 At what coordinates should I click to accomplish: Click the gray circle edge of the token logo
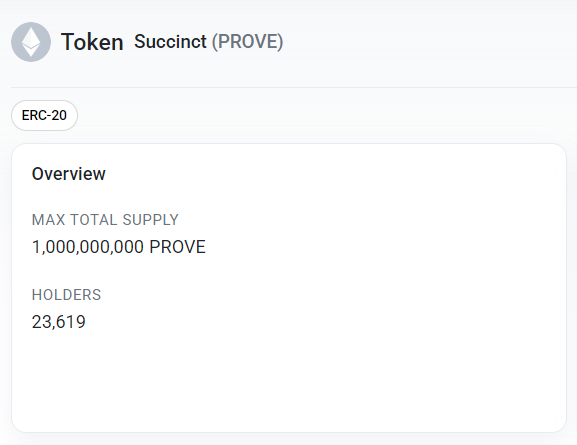(14, 42)
